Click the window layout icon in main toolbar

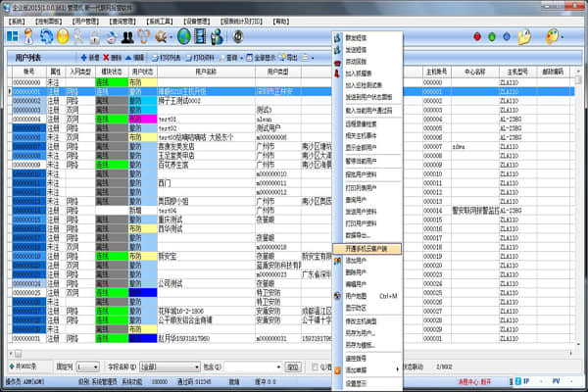pos(13,36)
